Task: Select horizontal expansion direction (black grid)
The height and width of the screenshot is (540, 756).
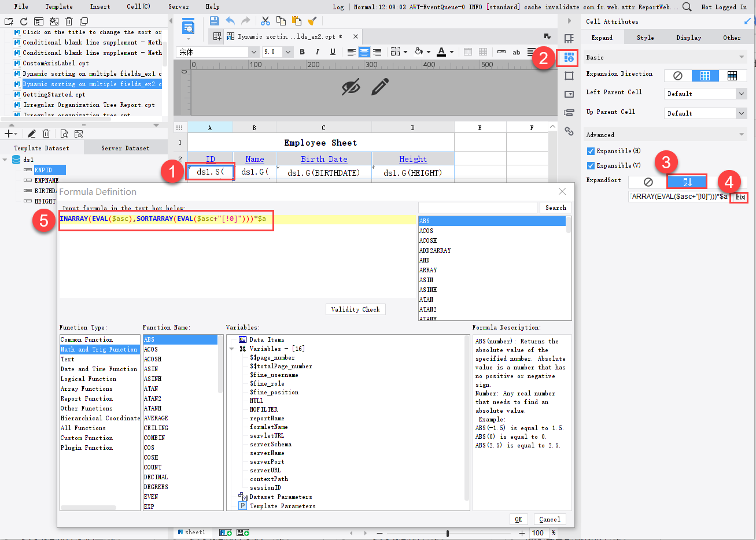Action: tap(732, 76)
